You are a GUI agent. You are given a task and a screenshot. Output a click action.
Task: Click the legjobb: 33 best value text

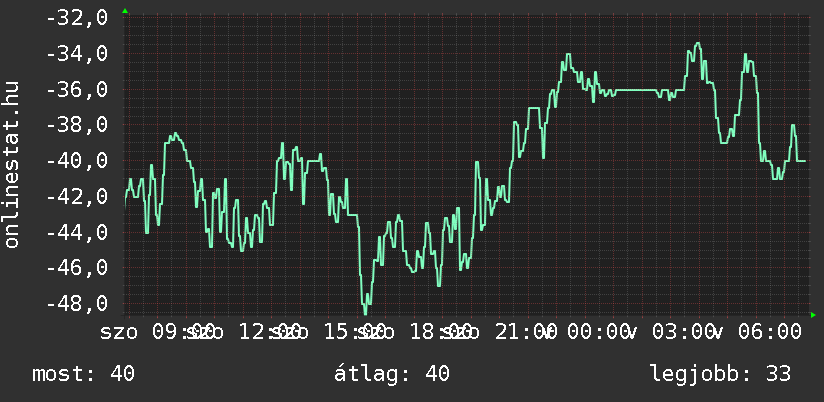[720, 374]
